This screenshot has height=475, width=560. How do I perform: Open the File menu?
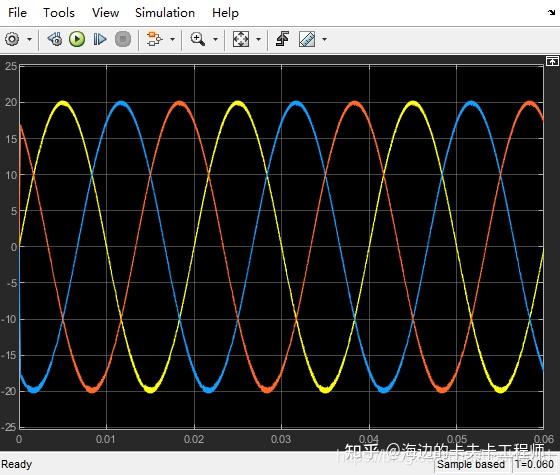(18, 13)
